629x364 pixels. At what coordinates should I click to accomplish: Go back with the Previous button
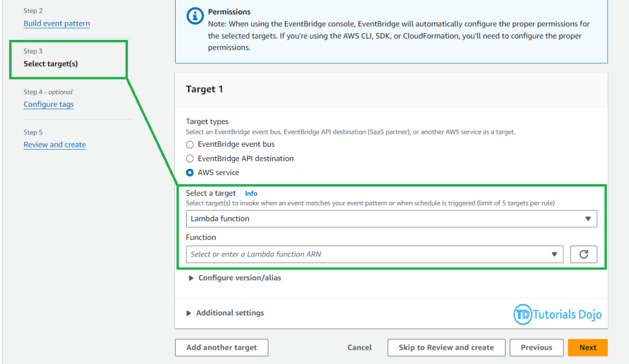(x=536, y=347)
